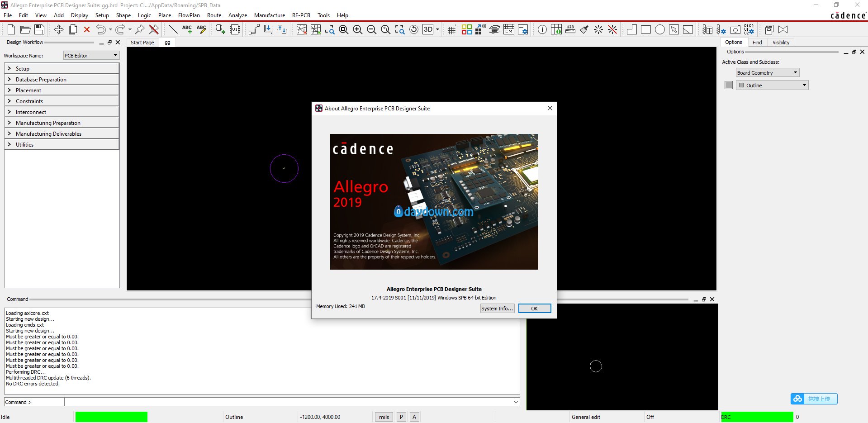Switch to the Find panel tab
Screen dimensions: 868x423
[757, 43]
